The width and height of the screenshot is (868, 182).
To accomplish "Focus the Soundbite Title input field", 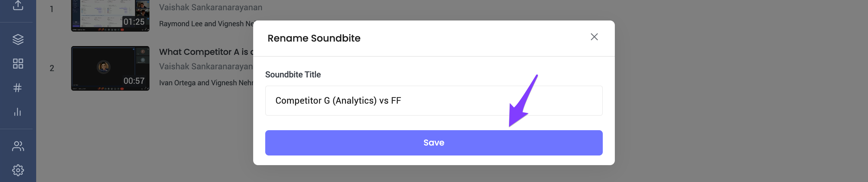I will 434,100.
